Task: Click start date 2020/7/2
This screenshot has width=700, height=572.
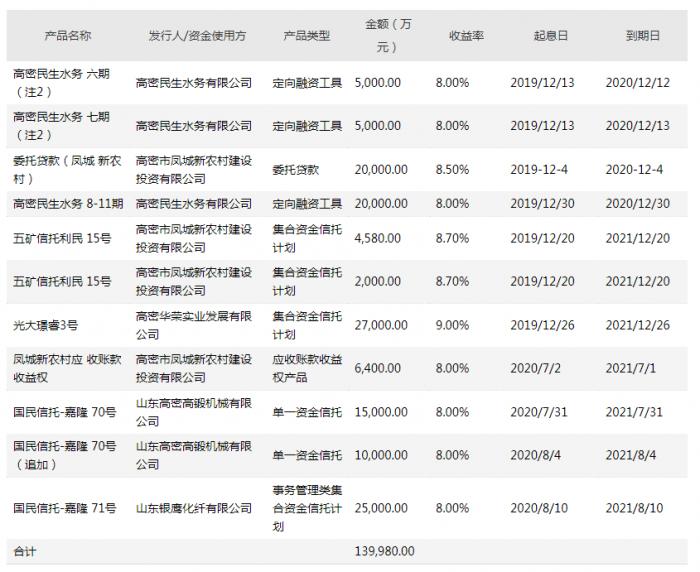Action: 535,368
